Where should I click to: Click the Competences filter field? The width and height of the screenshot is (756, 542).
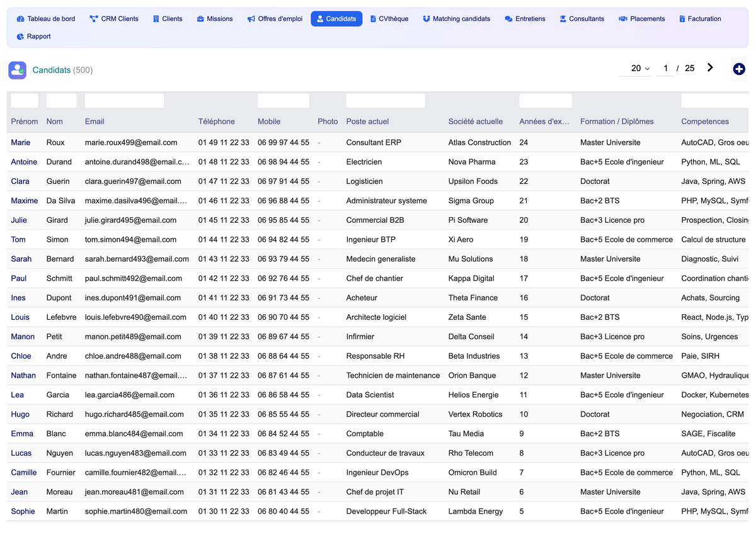coord(714,101)
